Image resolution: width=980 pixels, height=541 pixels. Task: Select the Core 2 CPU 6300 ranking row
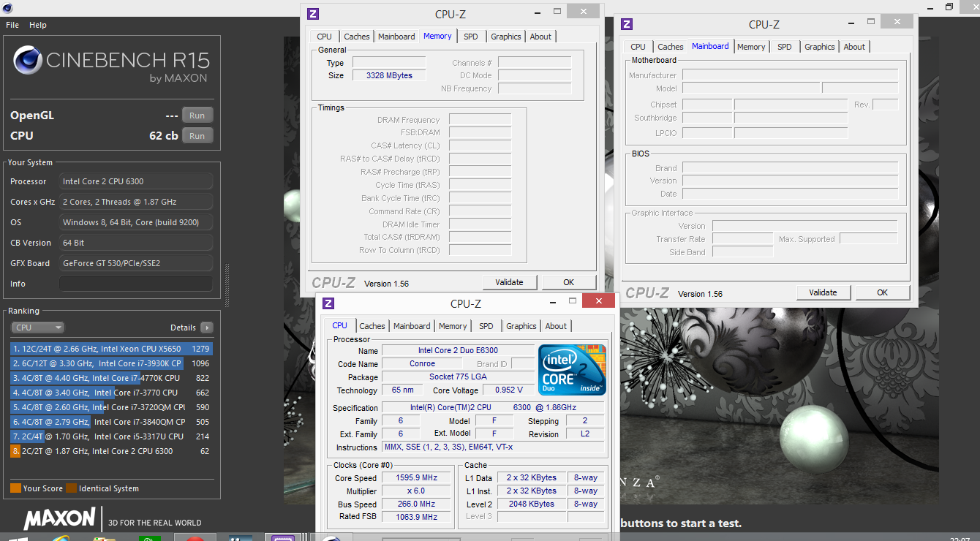pyautogui.click(x=111, y=451)
